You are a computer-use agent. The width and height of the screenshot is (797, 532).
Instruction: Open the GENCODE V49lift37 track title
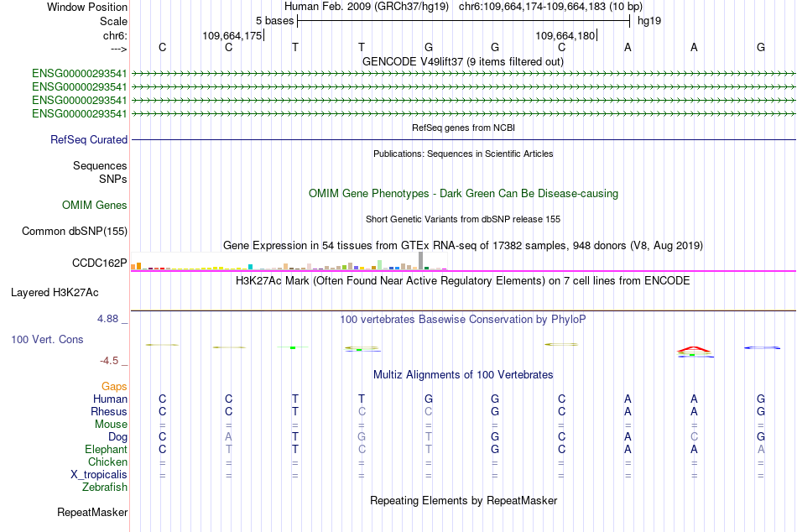pos(463,61)
